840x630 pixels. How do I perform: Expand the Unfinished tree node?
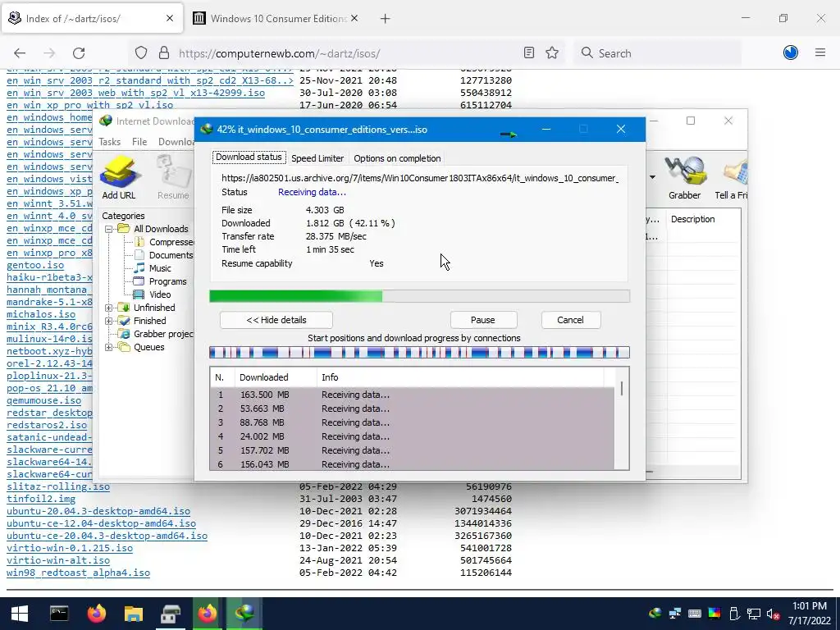[109, 308]
